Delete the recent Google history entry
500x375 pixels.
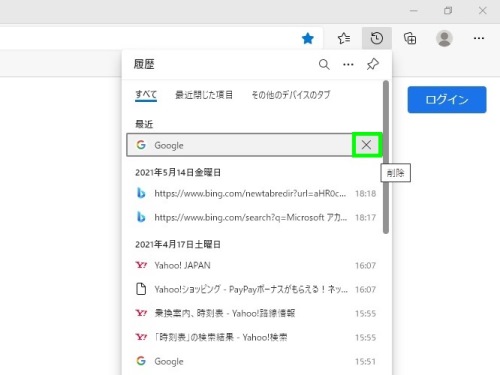(366, 145)
